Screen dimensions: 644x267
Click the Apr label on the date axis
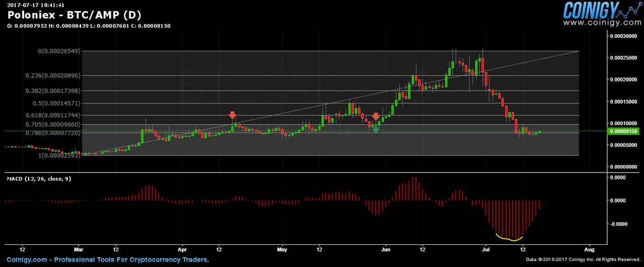tap(182, 249)
